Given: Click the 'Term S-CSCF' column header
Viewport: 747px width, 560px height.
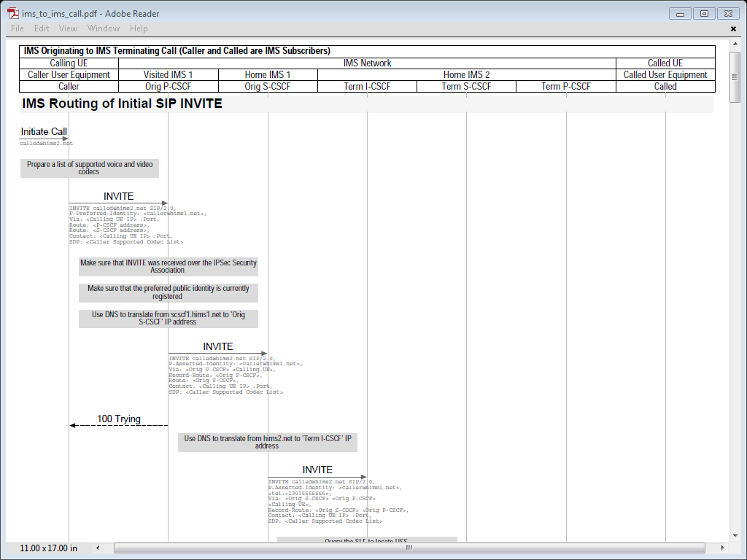Looking at the screenshot, I should [466, 87].
